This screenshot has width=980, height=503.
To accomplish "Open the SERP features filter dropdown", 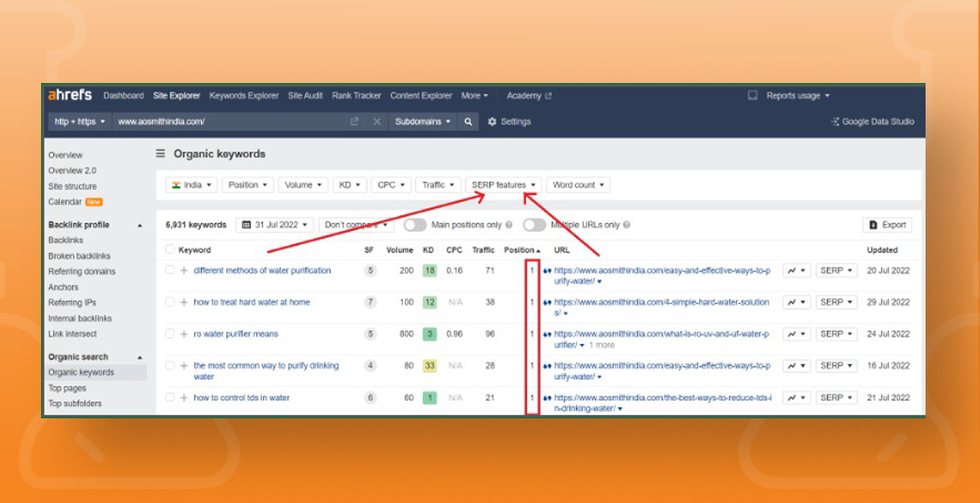I will (503, 185).
